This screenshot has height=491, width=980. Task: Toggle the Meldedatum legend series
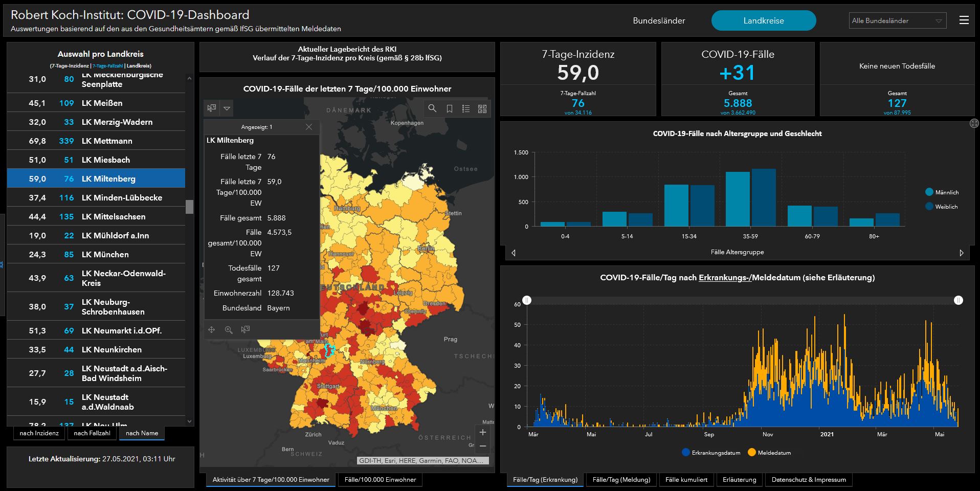[x=769, y=453]
